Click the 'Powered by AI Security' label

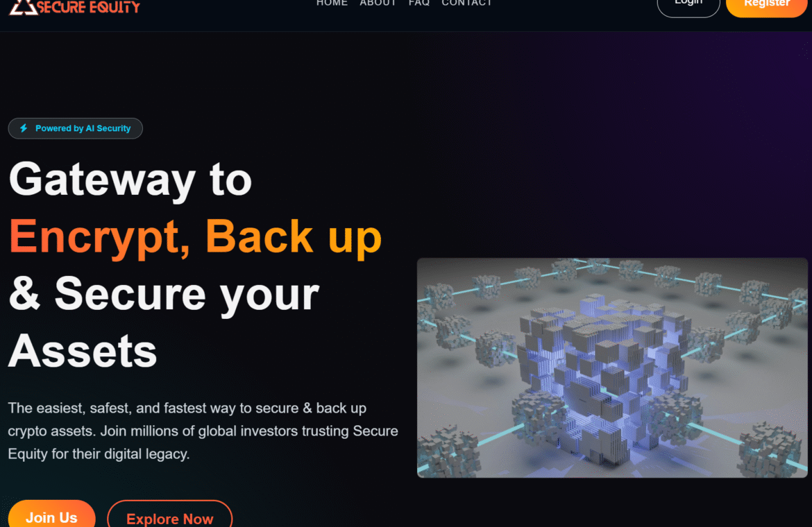tap(83, 128)
